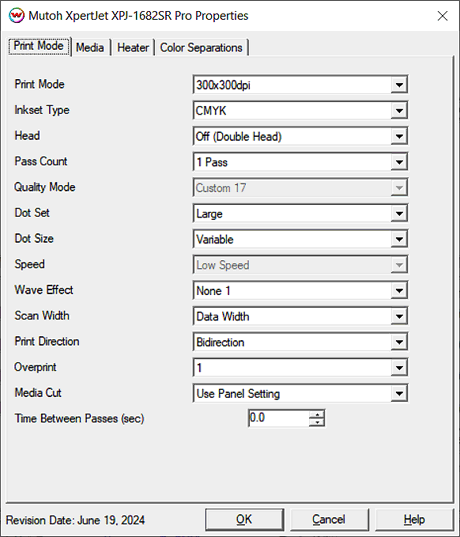Open the Print Direction dropdown
This screenshot has width=460, height=537.
pyautogui.click(x=300, y=342)
